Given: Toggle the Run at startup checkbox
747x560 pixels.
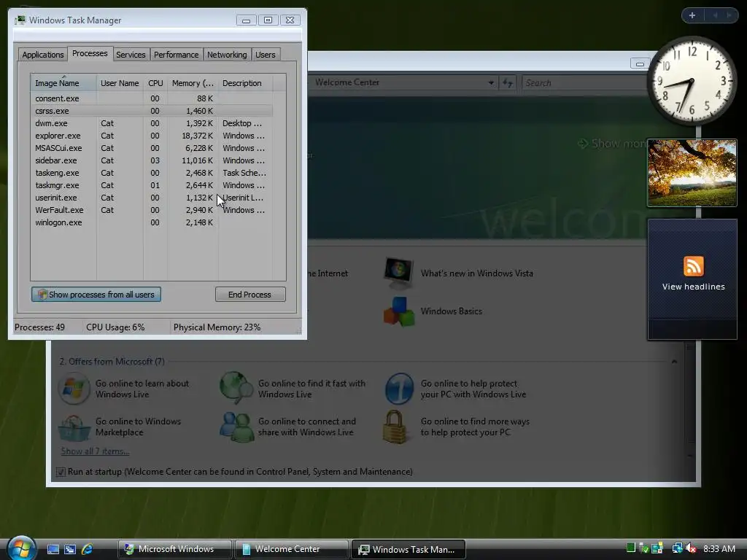Looking at the screenshot, I should (x=61, y=472).
